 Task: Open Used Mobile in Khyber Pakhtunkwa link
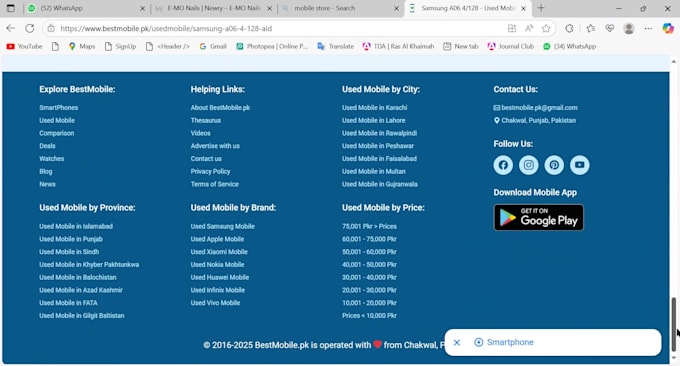[89, 265]
